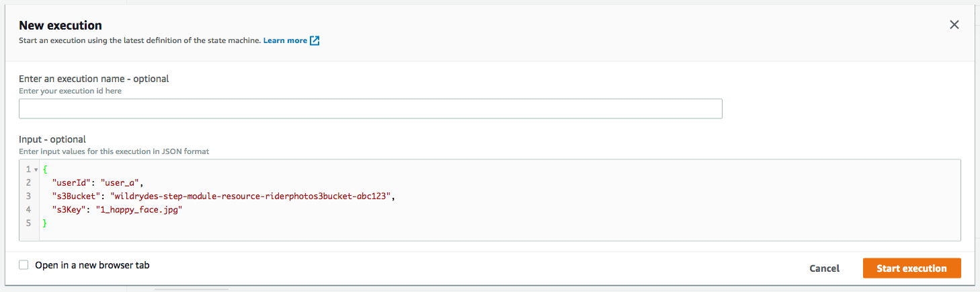The height and width of the screenshot is (292, 980).
Task: Enable Open in a new browser tab checkbox
Action: tap(24, 265)
